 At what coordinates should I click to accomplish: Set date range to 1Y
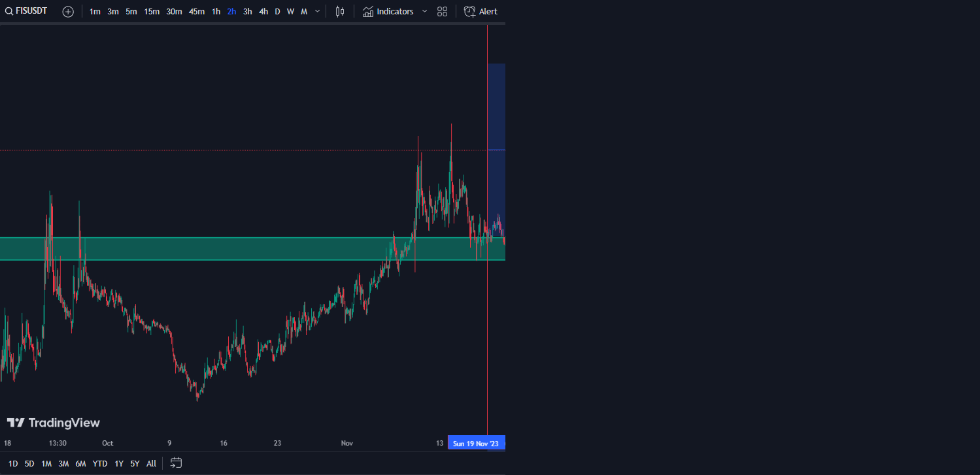tap(119, 464)
